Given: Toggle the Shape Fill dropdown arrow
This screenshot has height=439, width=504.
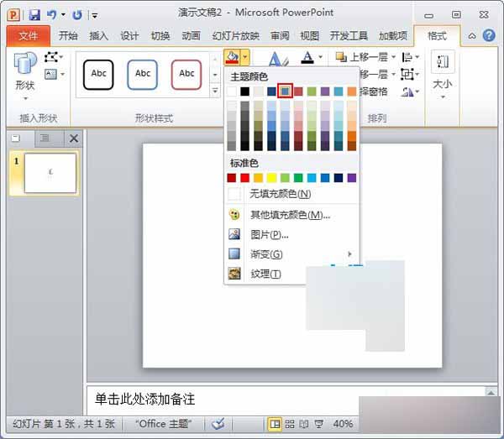Looking at the screenshot, I should pos(245,57).
